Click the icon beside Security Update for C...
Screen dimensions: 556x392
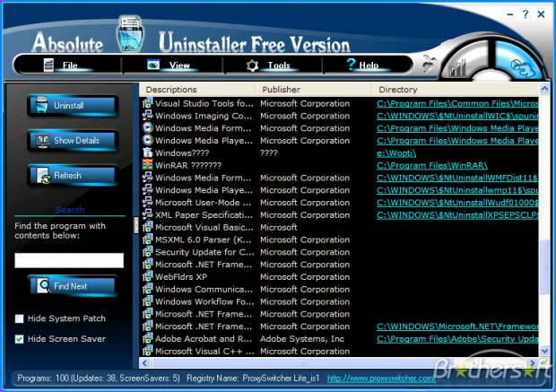[147, 252]
